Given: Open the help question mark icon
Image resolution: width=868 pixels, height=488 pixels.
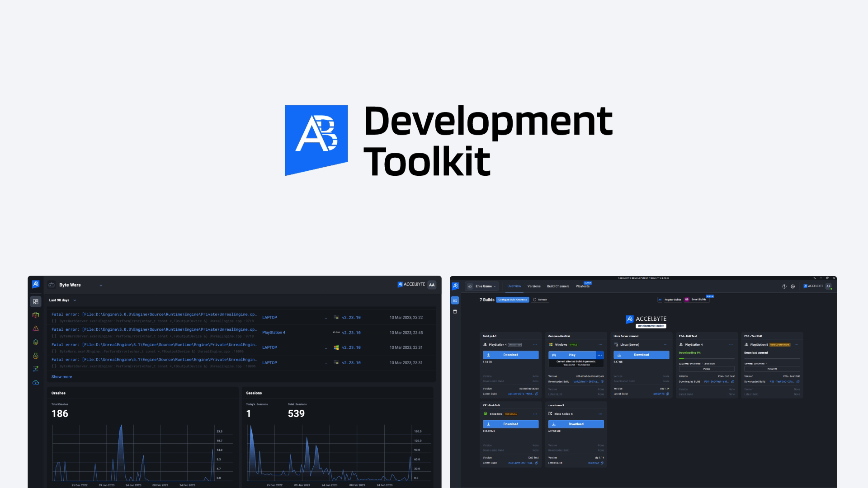Looking at the screenshot, I should [784, 286].
